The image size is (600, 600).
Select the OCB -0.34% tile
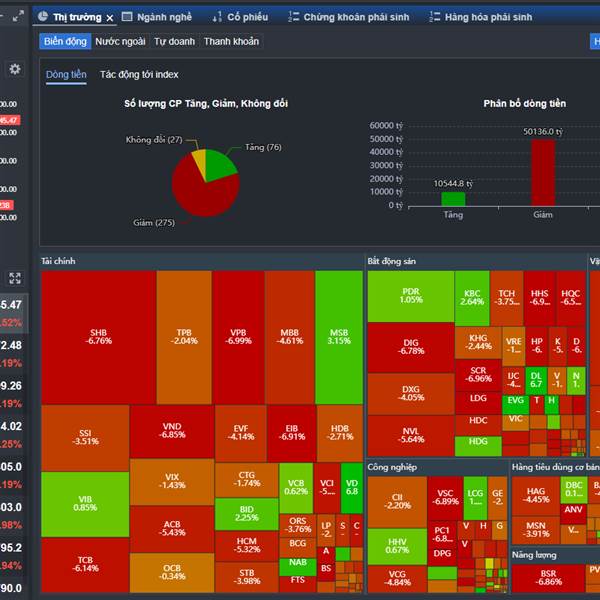point(172,572)
